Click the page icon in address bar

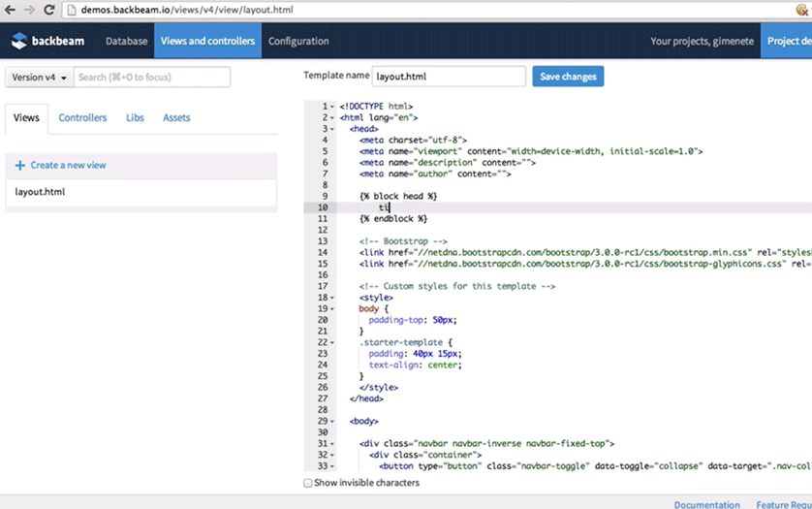coord(72,10)
